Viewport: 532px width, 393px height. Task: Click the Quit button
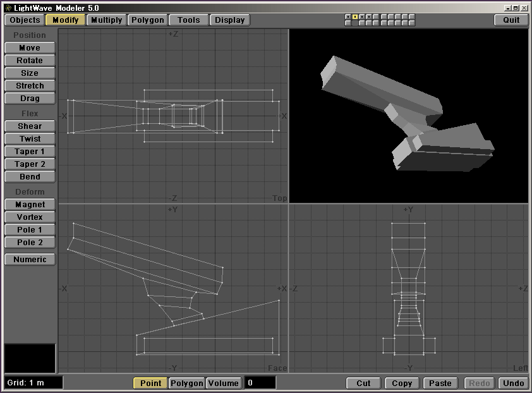[x=511, y=20]
